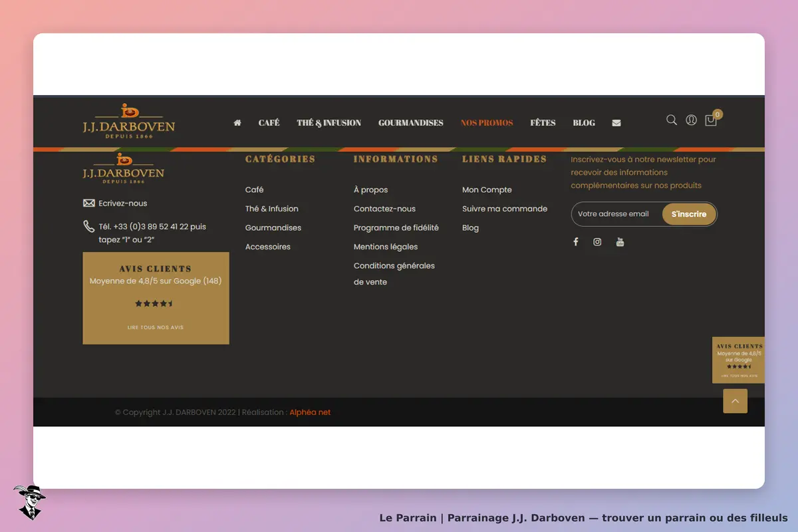798x532 pixels.
Task: Click the J.J. Darboven header logo
Action: 128,121
